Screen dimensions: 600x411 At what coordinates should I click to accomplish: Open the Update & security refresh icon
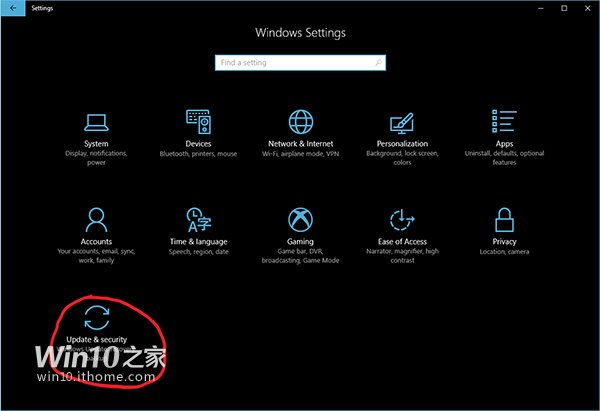tap(96, 318)
